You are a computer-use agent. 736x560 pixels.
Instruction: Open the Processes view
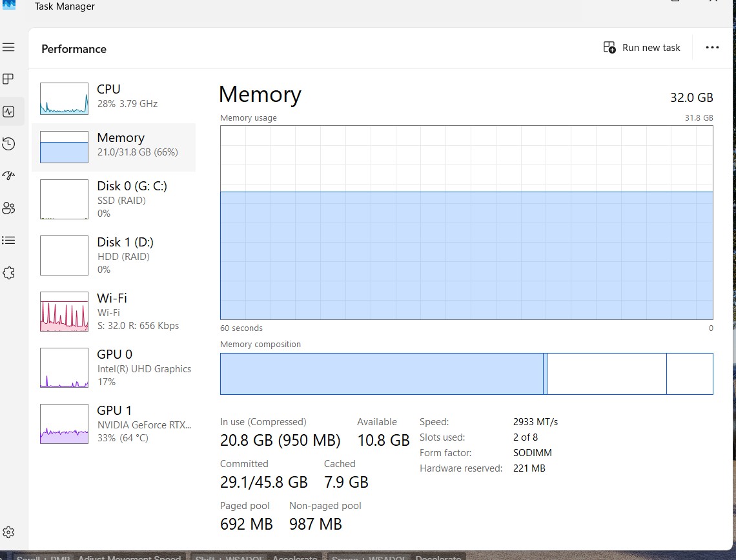click(x=8, y=79)
